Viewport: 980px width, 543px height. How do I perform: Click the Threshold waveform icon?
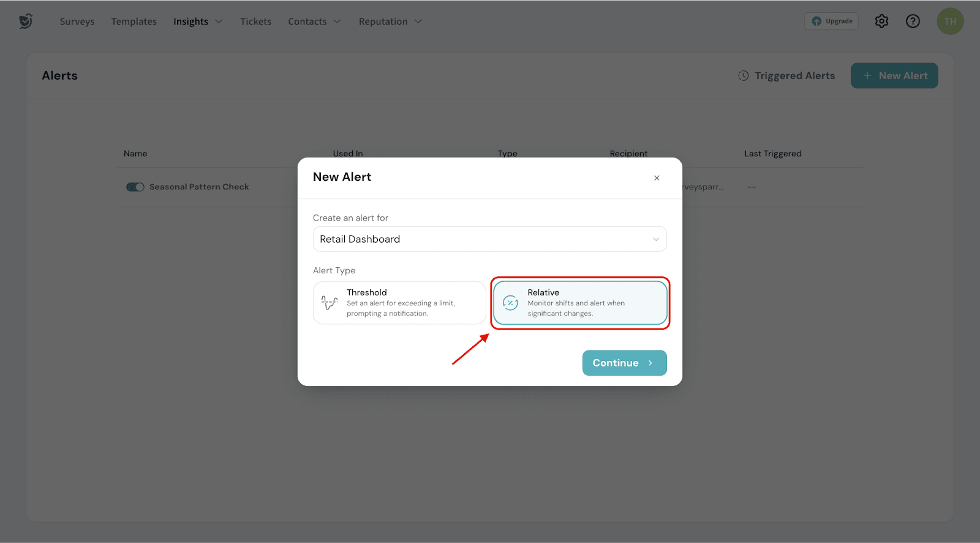[330, 303]
